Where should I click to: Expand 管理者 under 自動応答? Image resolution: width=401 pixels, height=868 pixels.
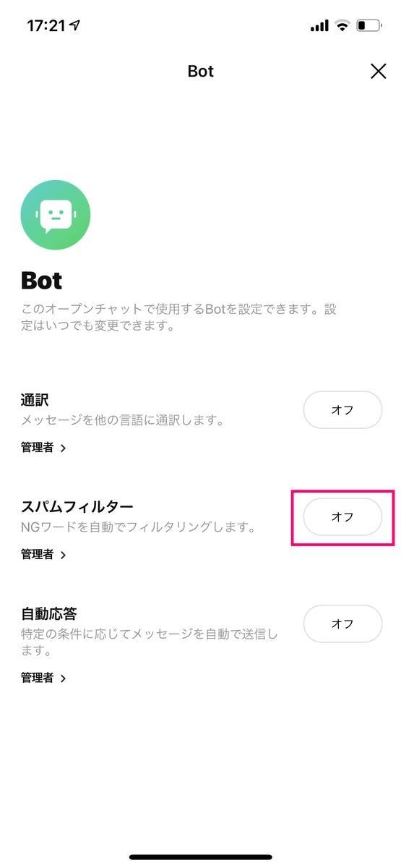tap(43, 678)
